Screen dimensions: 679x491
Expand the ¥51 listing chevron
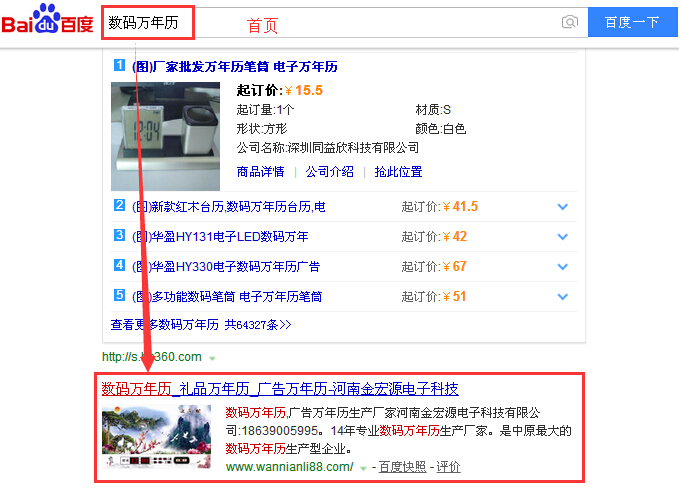click(563, 297)
